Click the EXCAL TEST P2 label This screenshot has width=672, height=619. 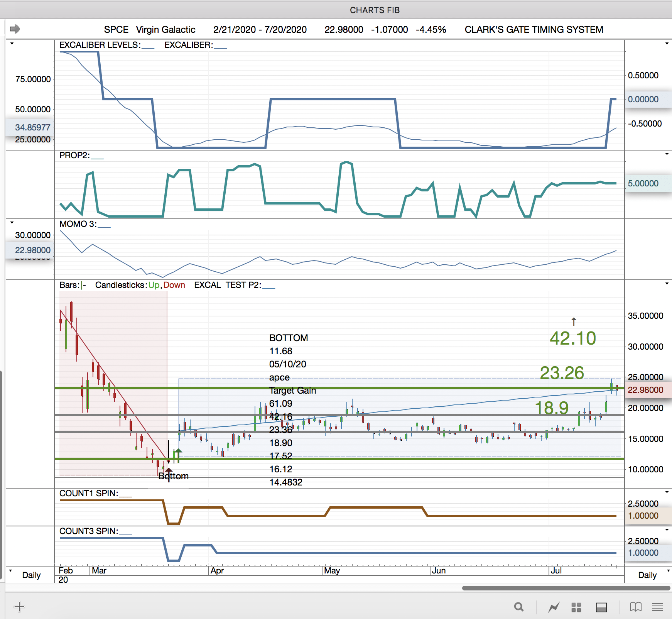tap(235, 285)
